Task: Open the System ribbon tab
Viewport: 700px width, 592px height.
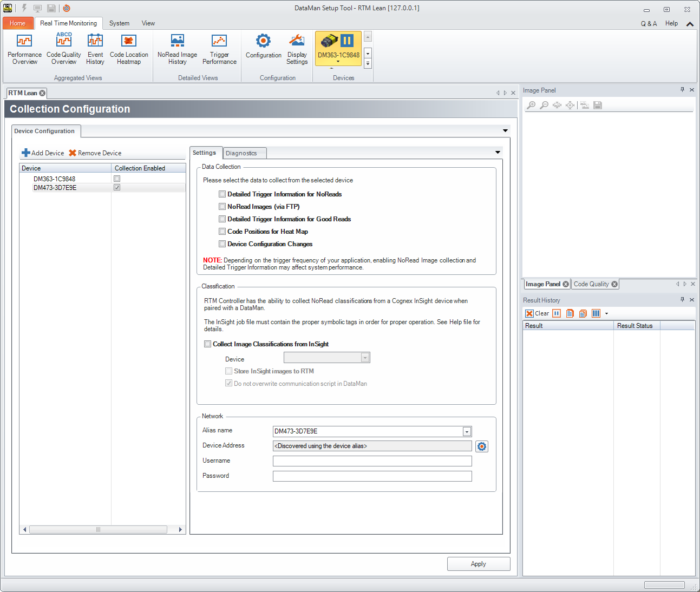Action: (119, 23)
